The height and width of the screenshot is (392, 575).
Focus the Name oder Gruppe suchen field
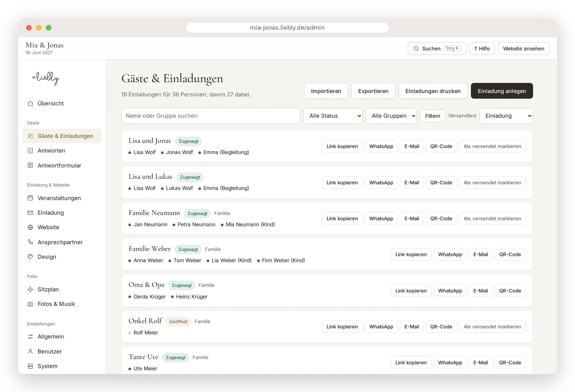point(211,116)
